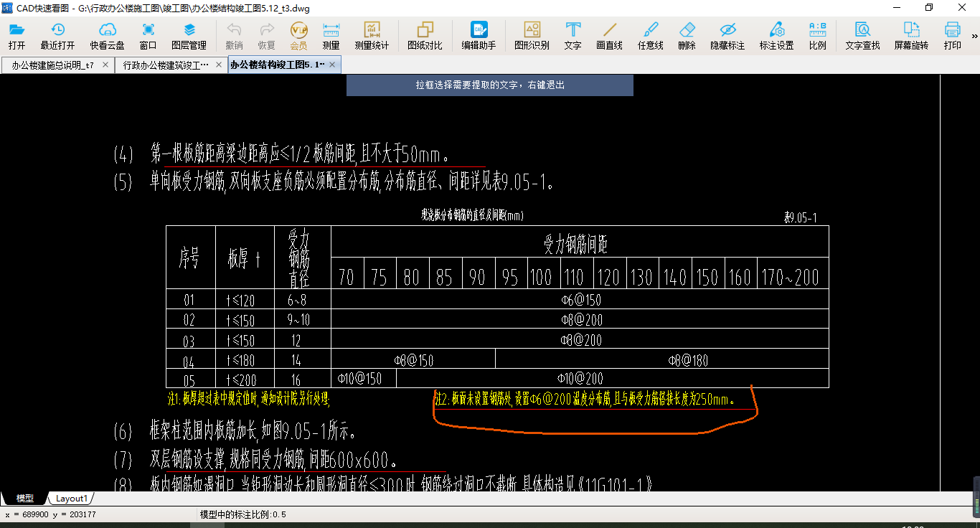Image resolution: width=980 pixels, height=528 pixels.
Task: Activate the 删除 eraser tool
Action: point(687,36)
